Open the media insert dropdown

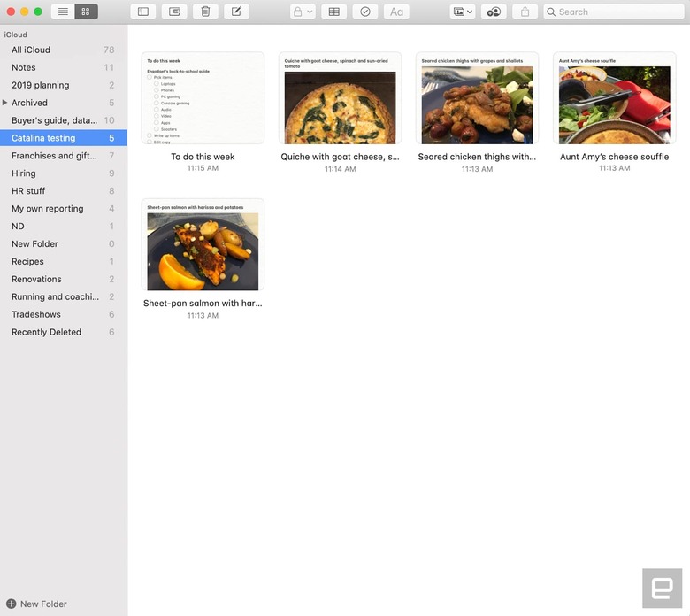pos(463,12)
